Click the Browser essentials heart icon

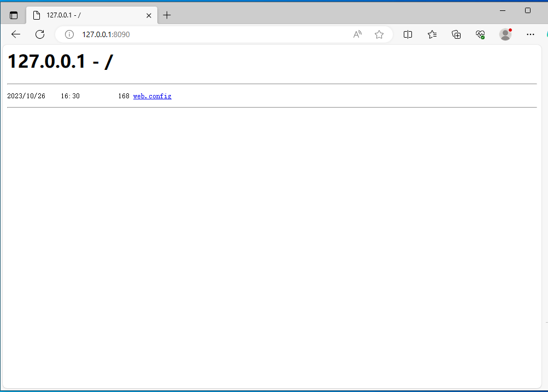(480, 34)
